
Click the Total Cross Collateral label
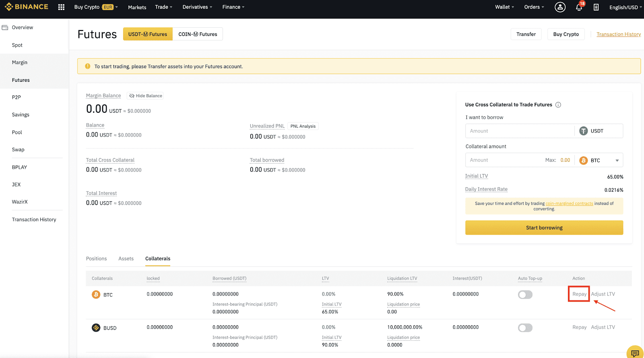(110, 160)
